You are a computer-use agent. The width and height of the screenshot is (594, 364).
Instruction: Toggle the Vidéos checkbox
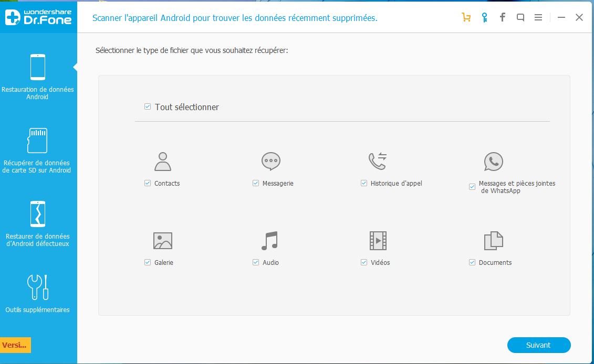click(x=364, y=262)
